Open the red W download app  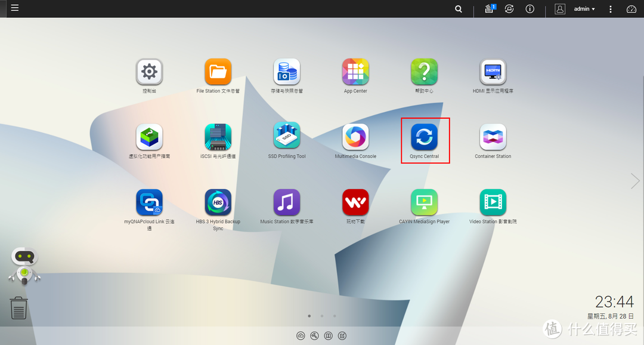click(x=355, y=202)
